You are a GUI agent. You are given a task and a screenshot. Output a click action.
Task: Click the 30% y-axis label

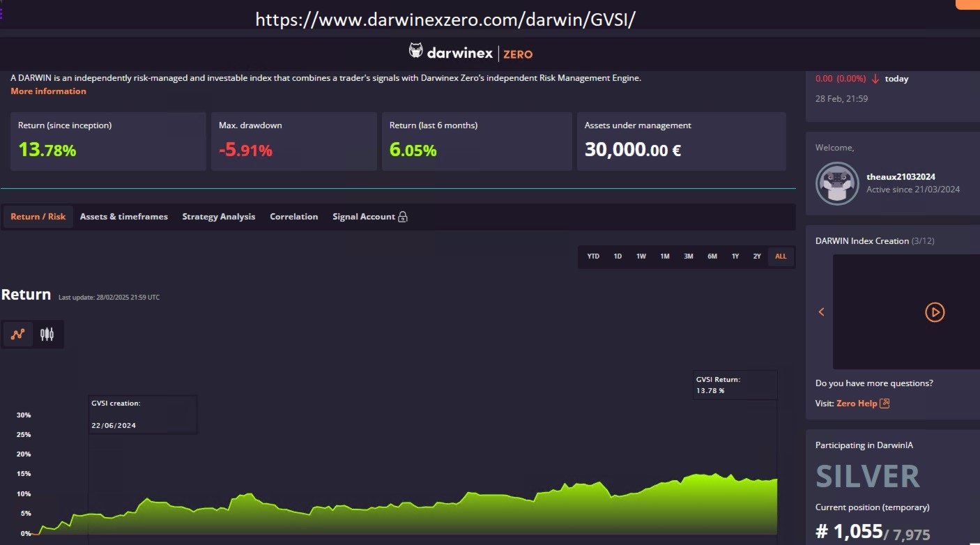[x=24, y=415]
